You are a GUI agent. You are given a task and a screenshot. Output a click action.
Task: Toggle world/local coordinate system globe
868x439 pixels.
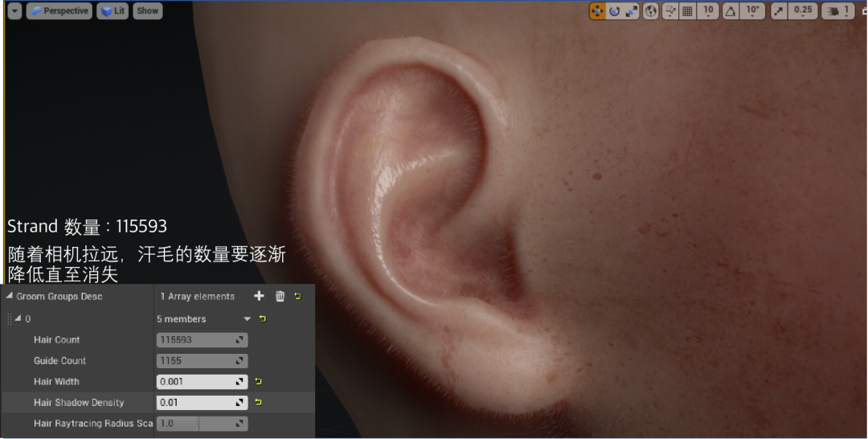(651, 11)
